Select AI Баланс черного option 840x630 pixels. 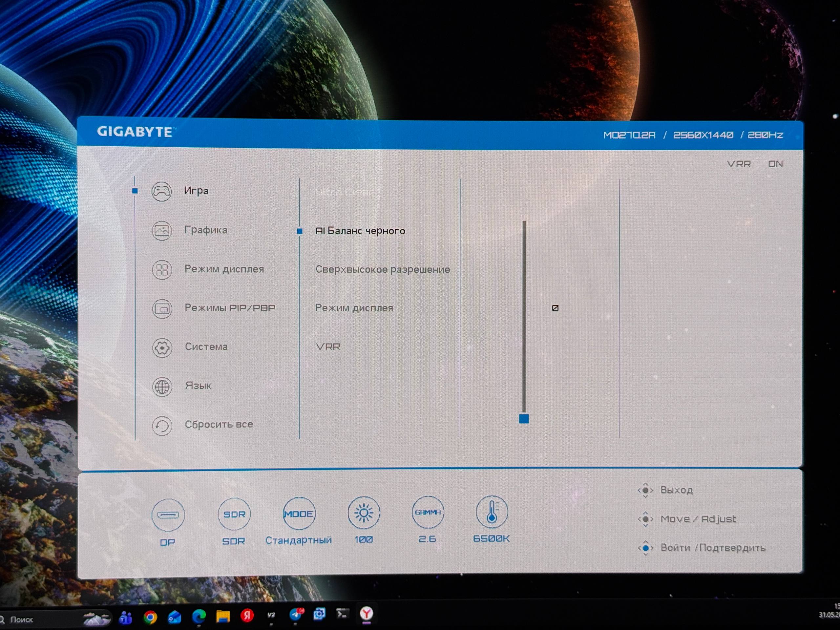360,231
